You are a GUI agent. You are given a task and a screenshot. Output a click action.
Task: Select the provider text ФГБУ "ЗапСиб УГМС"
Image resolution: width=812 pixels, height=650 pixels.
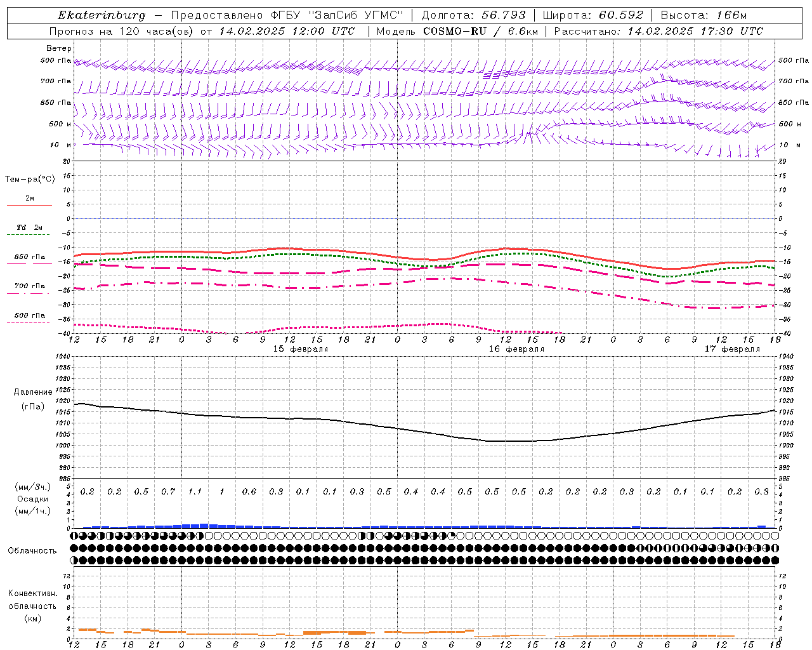pos(337,15)
